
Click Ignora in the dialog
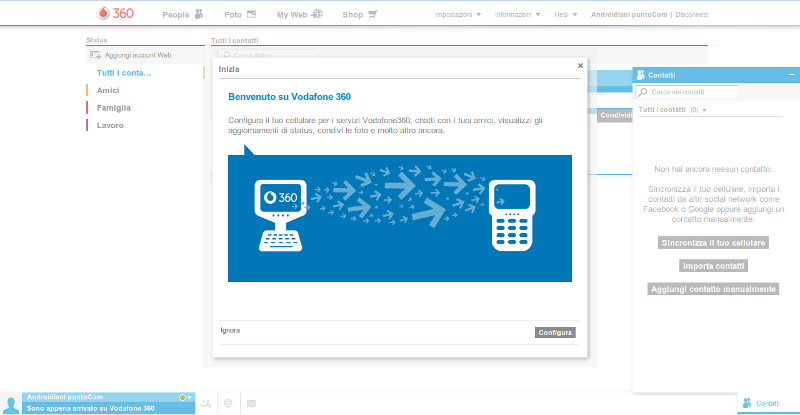(x=230, y=330)
